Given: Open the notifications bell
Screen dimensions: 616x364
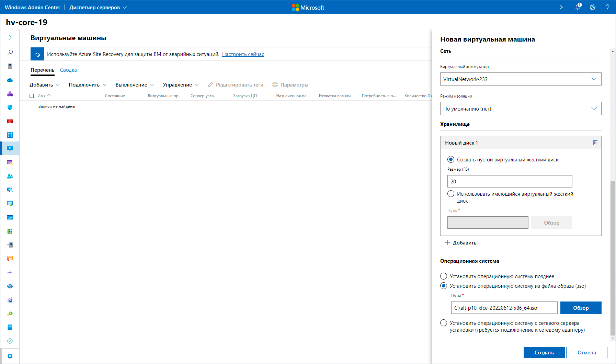Looking at the screenshot, I should [578, 7].
